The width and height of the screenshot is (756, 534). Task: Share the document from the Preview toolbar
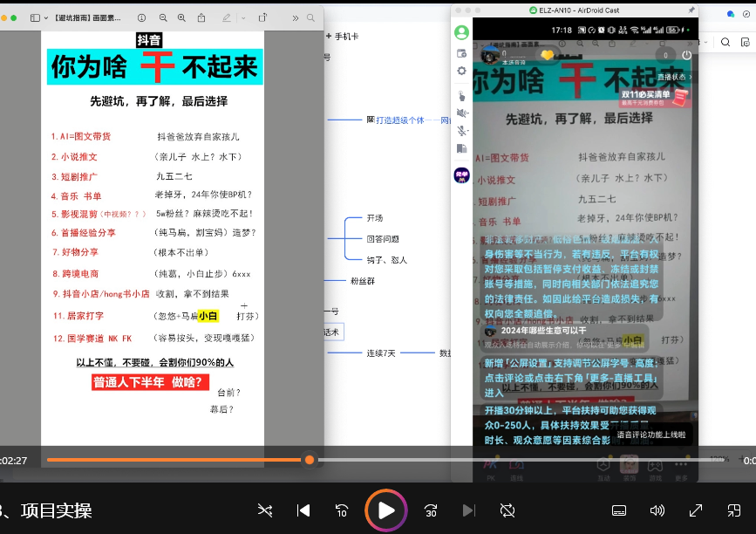201,17
